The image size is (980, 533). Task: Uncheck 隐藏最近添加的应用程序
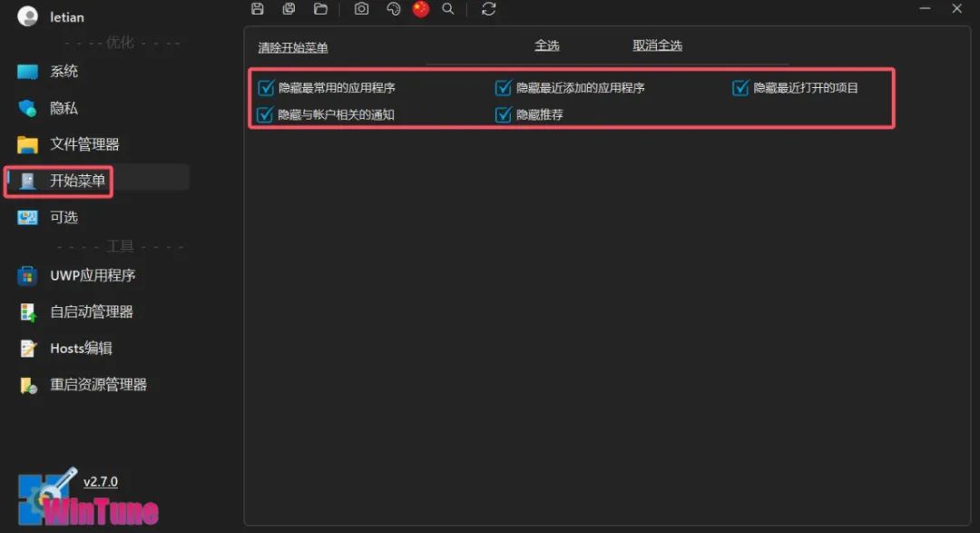point(503,87)
